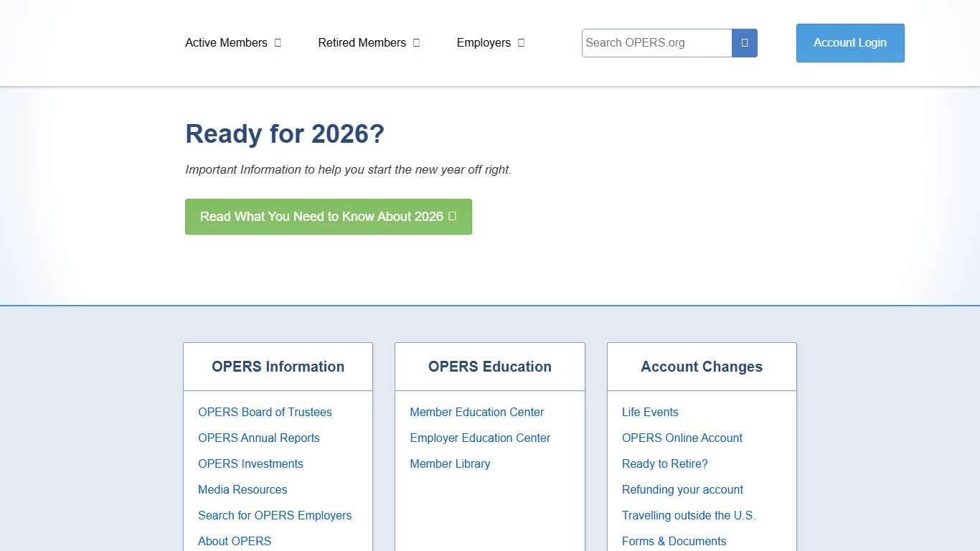The height and width of the screenshot is (551, 980).
Task: Click the search magnifying glass icon
Action: (745, 43)
